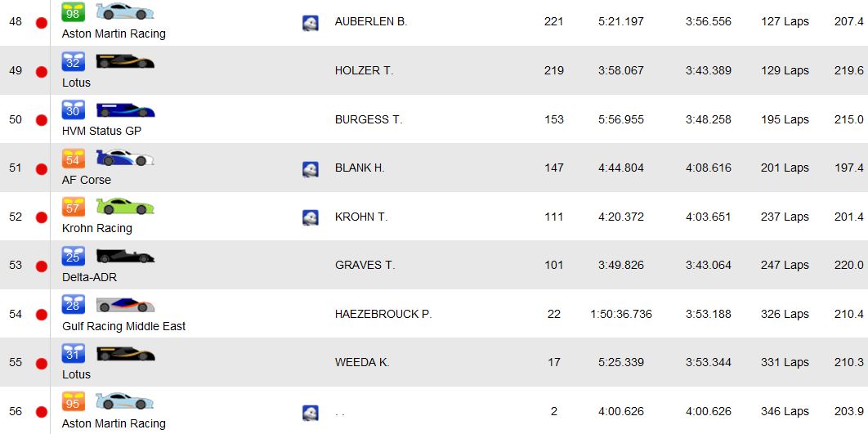Click the helmet icon next to BLANK H.
Image resolution: width=868 pixels, height=434 pixels.
[311, 169]
